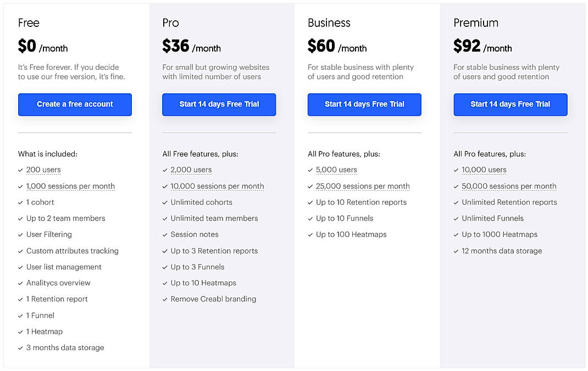This screenshot has width=588, height=371.
Task: Click the checkmark beside Unlimited Funnels
Action: click(x=456, y=219)
